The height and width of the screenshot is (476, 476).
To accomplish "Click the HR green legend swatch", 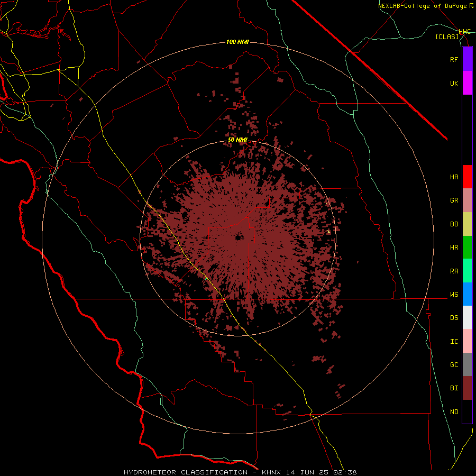I will [467, 247].
